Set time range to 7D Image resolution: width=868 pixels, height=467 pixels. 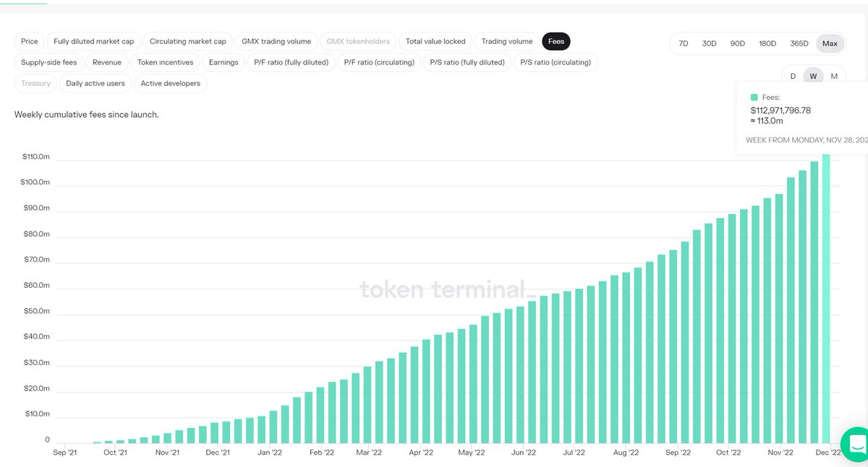(684, 43)
